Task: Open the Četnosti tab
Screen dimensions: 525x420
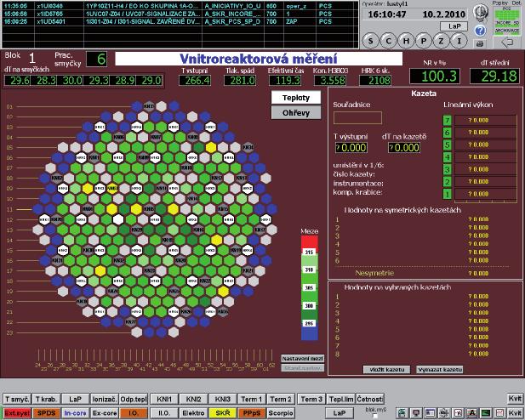Action: (370, 399)
